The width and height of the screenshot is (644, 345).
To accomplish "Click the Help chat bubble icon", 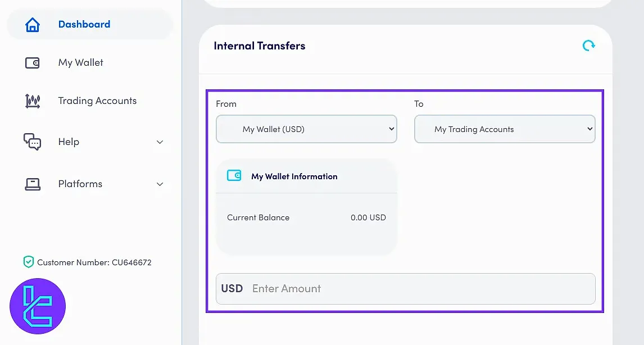I will (x=33, y=142).
